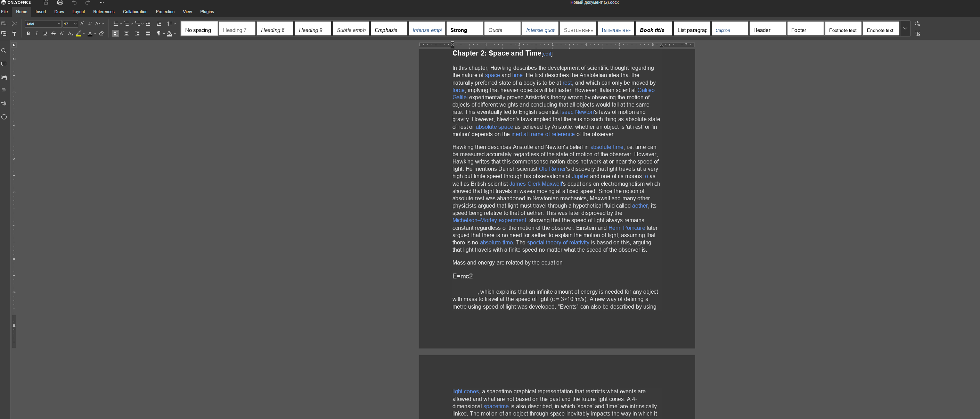Viewport: 980px width, 419px height.
Task: Expand the styles gallery dropdown arrow
Action: [905, 28]
